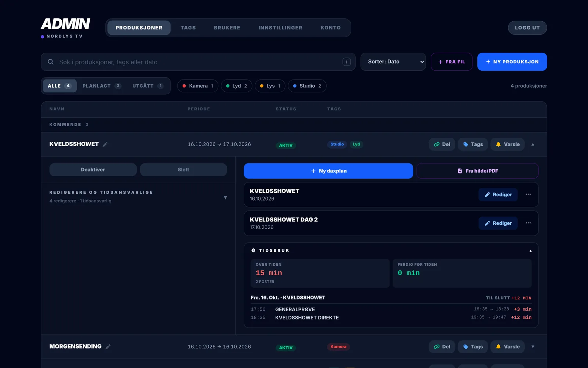Open Tags for MORGENSENDING row
Image resolution: width=588 pixels, height=368 pixels.
[473, 347]
